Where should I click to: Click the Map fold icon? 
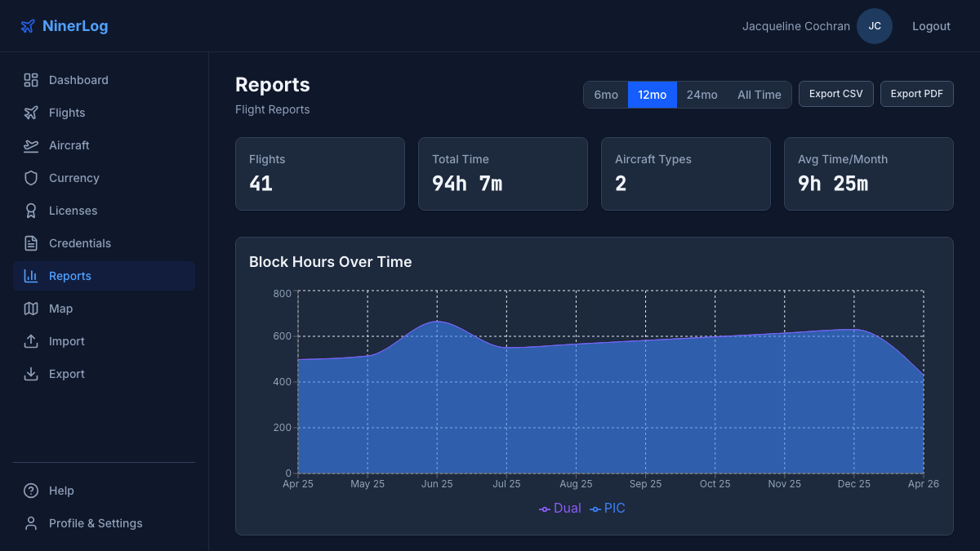[31, 309]
